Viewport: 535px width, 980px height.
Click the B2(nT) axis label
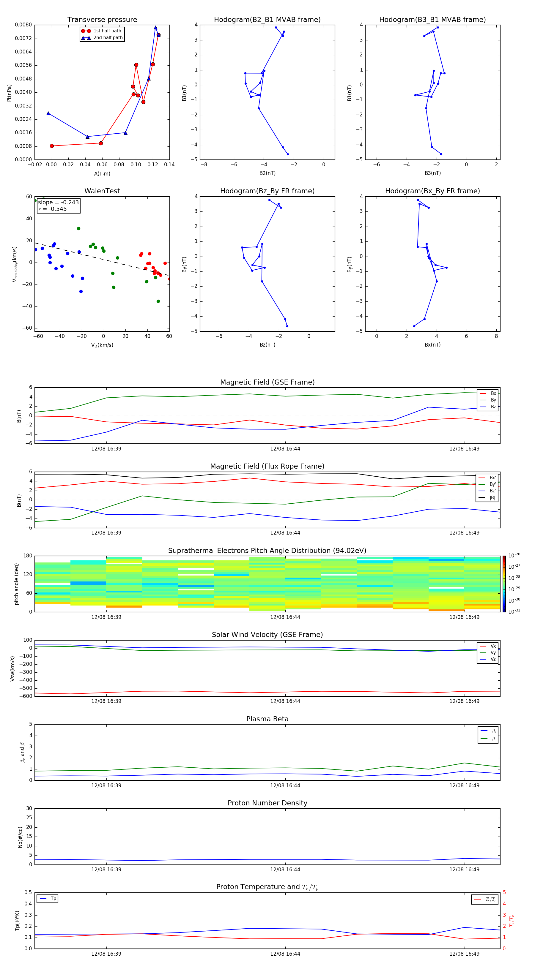[267, 173]
